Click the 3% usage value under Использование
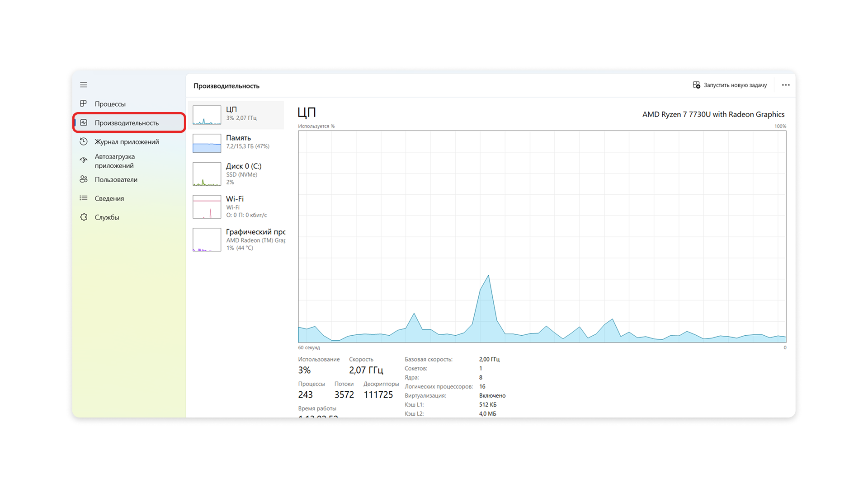Image resolution: width=868 pixels, height=488 pixels. (304, 370)
